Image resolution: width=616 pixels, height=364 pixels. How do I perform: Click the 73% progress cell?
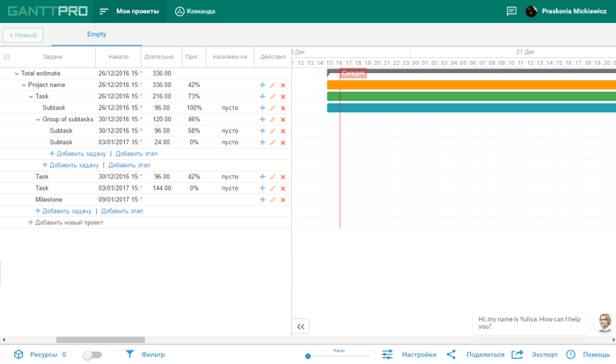[194, 96]
